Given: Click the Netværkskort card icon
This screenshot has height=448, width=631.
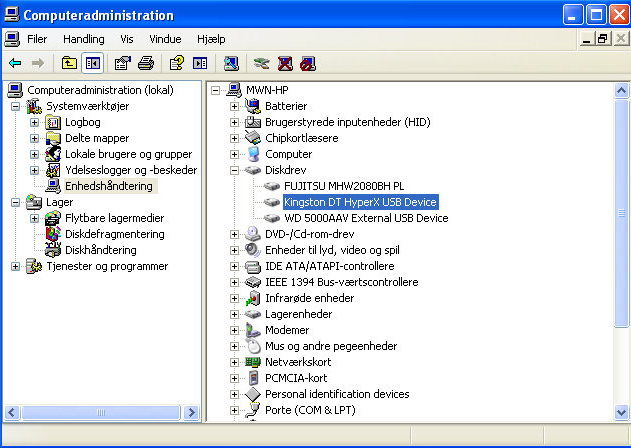Looking at the screenshot, I should tap(253, 362).
